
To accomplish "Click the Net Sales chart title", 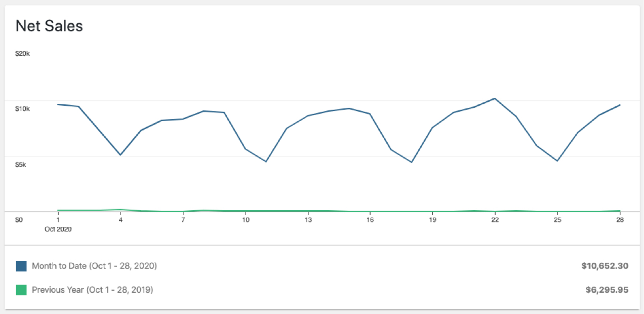I will click(x=49, y=26).
